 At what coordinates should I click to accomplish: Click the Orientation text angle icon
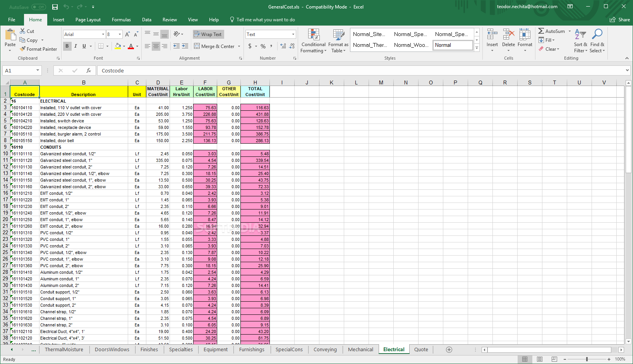177,34
